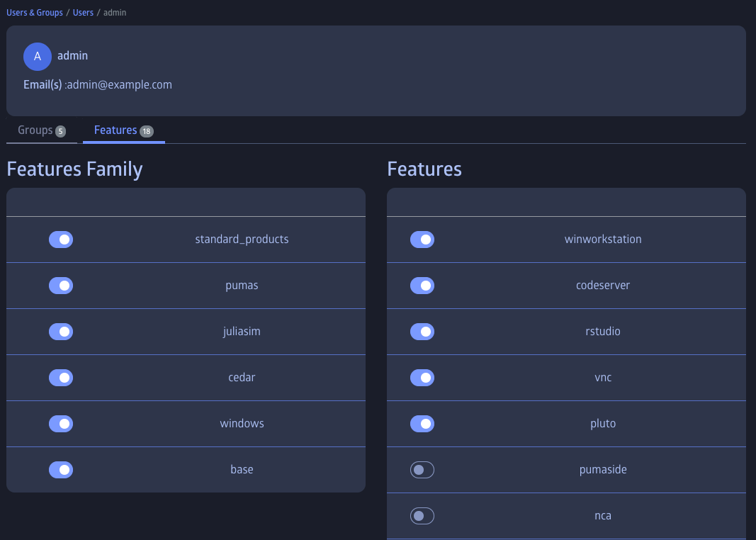Navigate to the Users breadcrumb link
The height and width of the screenshot is (540, 756).
[83, 12]
